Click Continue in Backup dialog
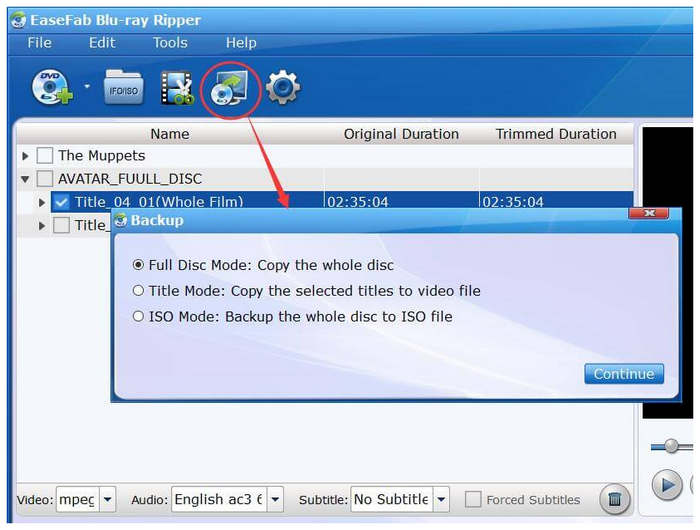700x530 pixels. coord(624,374)
